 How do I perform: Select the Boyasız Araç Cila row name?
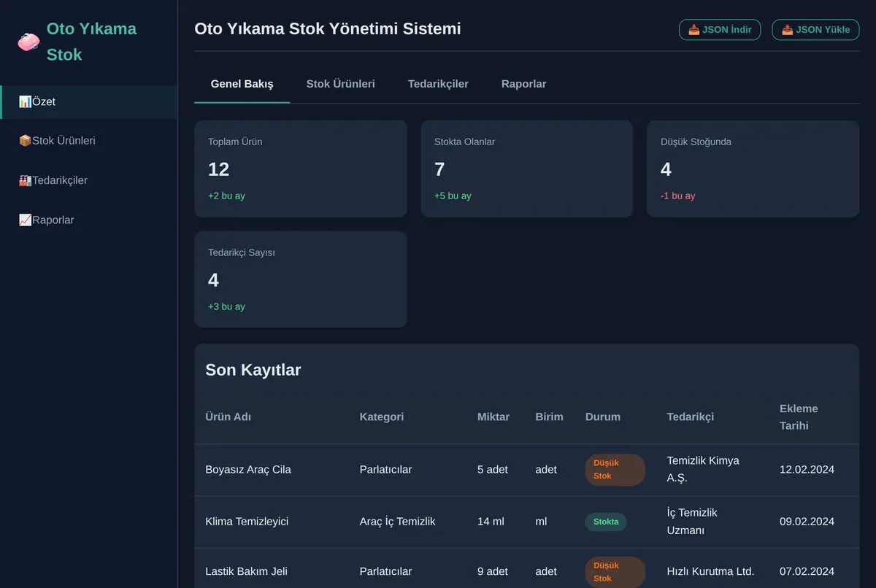click(x=248, y=470)
